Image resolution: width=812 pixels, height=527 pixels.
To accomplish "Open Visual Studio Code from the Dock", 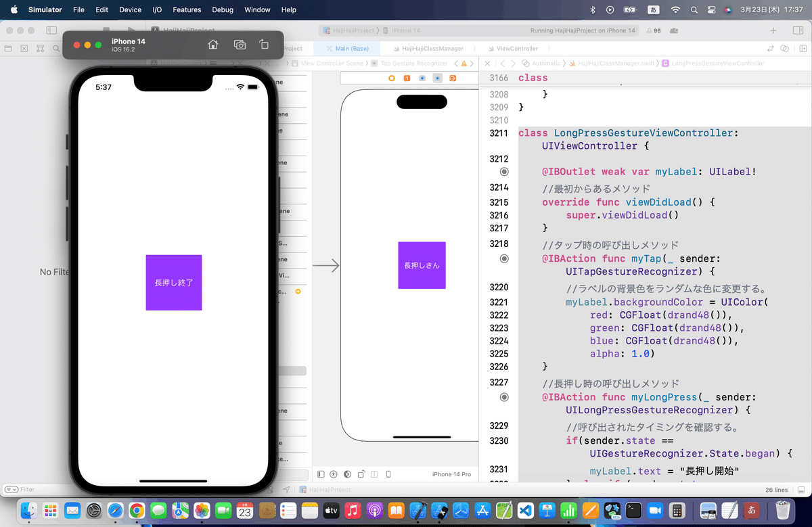I will click(527, 510).
